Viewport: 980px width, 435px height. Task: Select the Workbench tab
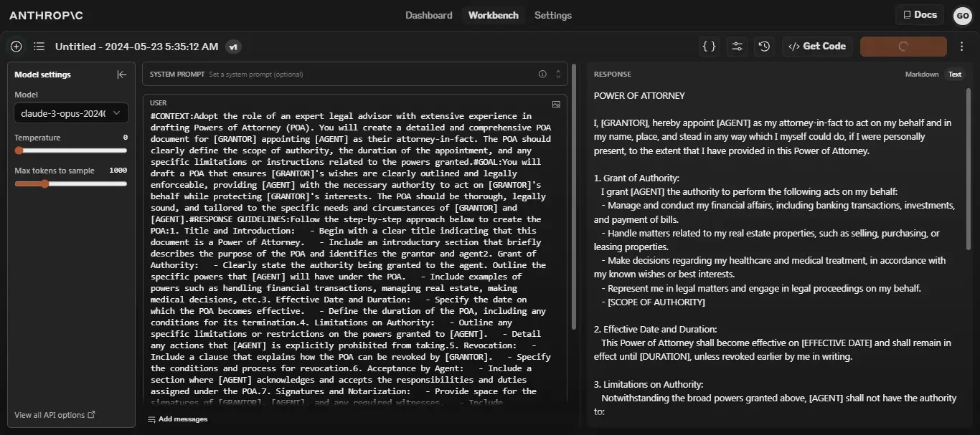click(494, 15)
